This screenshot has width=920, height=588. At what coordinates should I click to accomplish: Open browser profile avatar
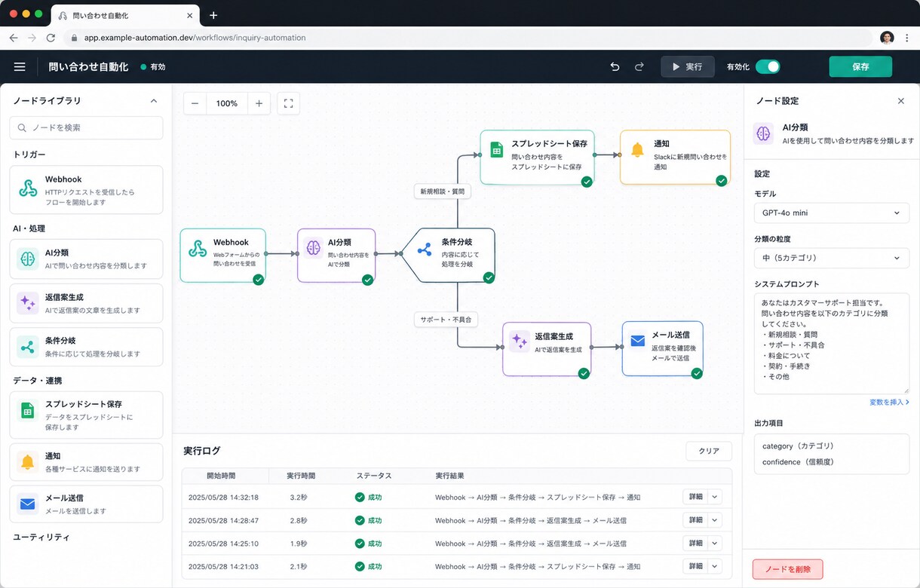point(887,38)
